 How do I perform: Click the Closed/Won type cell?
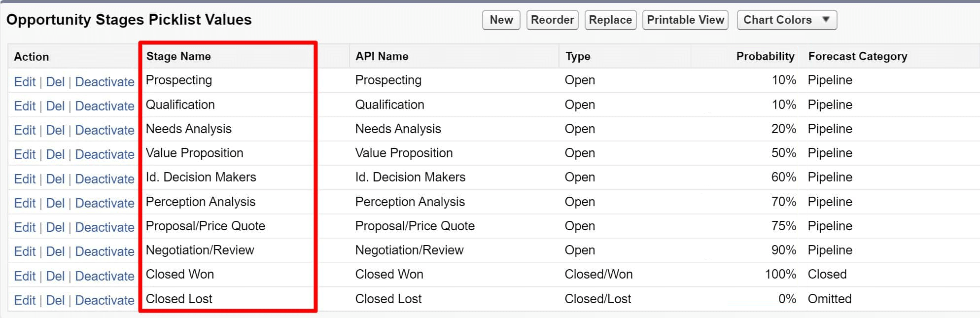(x=598, y=274)
